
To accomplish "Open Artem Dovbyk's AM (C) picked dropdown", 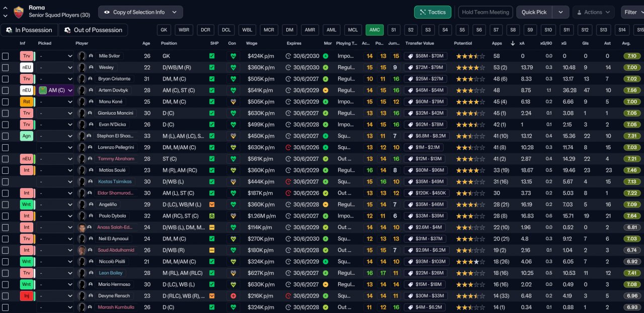I will click(x=55, y=90).
